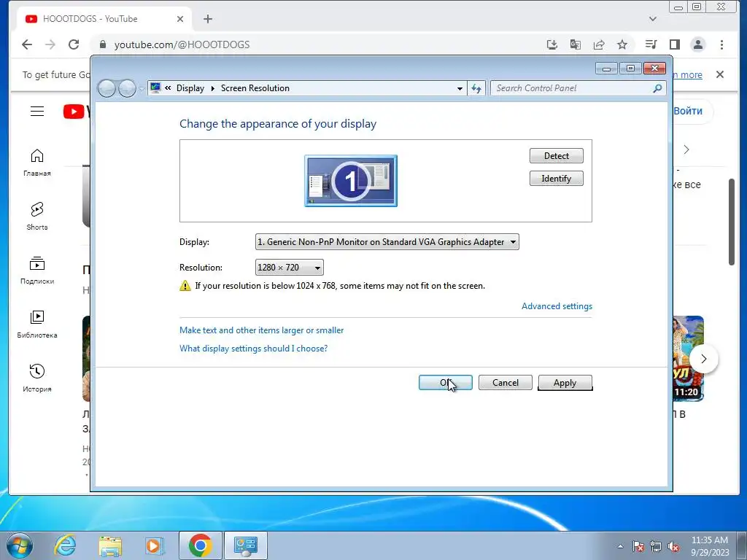The width and height of the screenshot is (747, 560).
Task: Bookmark this page with the star icon
Action: click(x=622, y=44)
